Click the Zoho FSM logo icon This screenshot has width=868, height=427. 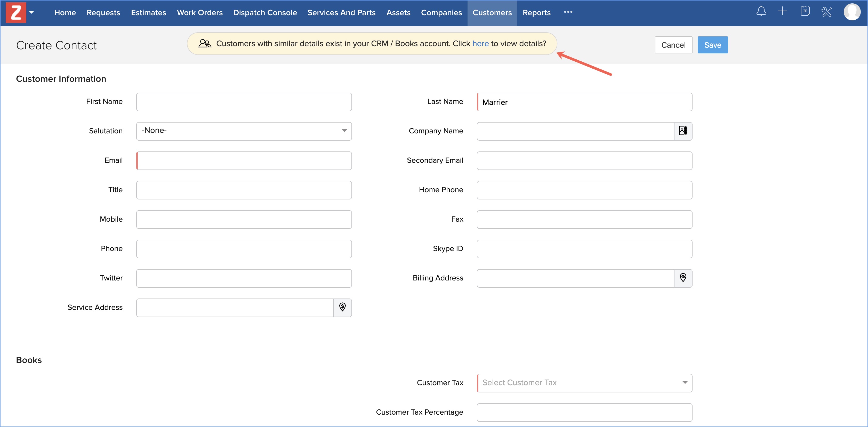16,12
